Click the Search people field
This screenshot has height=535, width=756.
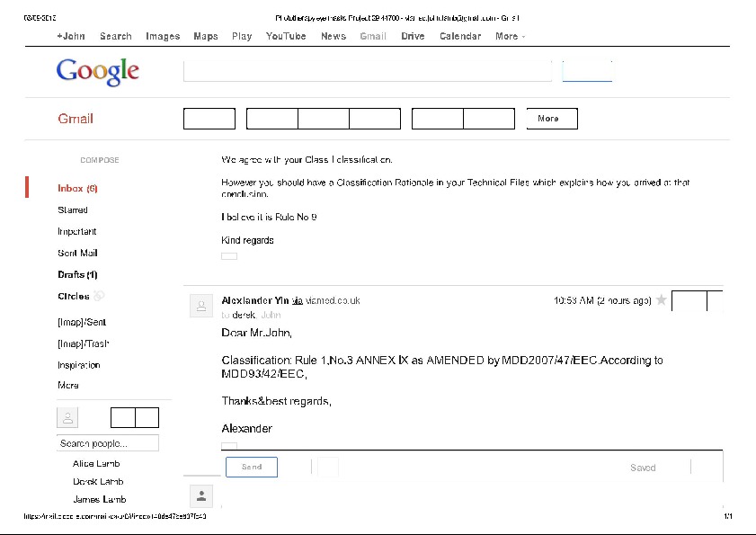click(x=107, y=443)
